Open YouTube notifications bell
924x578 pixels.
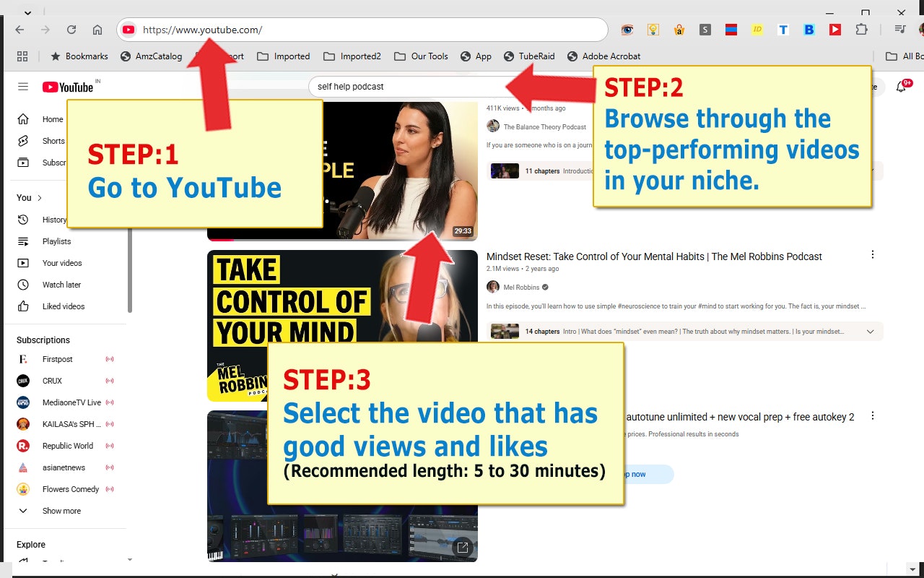(901, 87)
